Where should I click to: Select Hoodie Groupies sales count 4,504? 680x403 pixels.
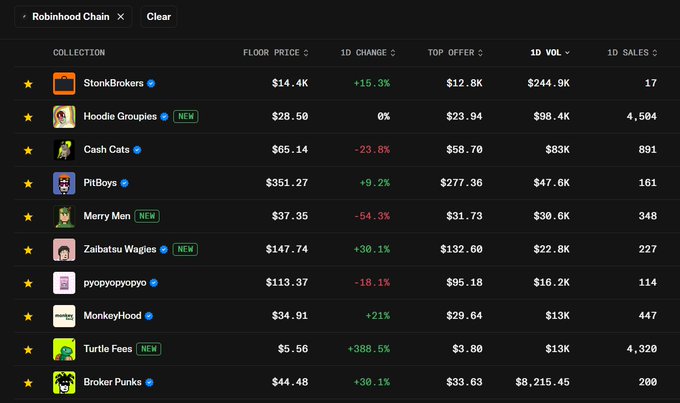641,116
